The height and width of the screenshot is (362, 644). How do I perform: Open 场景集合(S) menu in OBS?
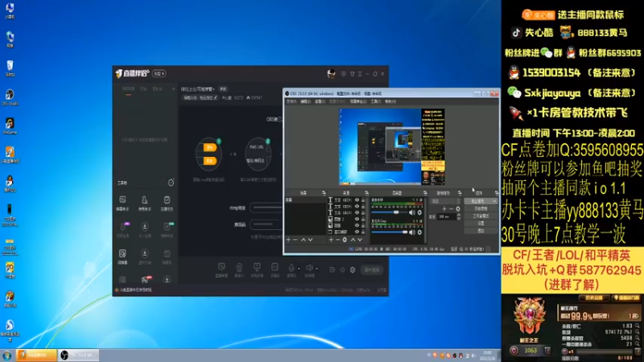(x=358, y=101)
